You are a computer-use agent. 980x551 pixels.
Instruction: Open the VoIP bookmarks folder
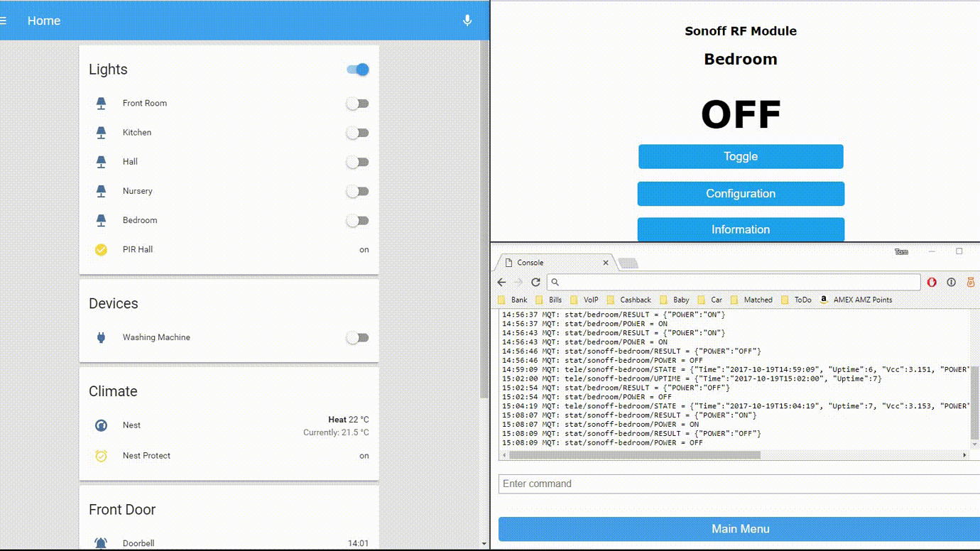(x=584, y=300)
